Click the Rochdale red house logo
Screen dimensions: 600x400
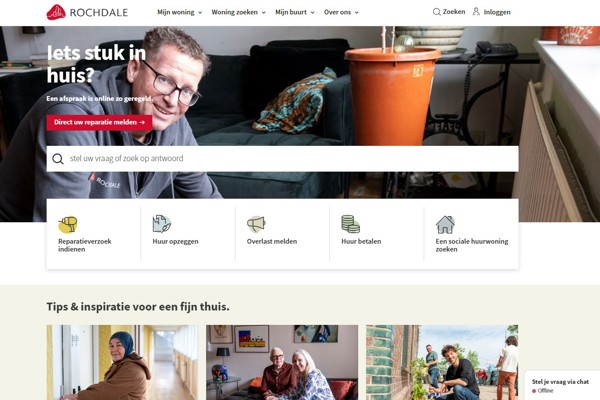(x=56, y=12)
